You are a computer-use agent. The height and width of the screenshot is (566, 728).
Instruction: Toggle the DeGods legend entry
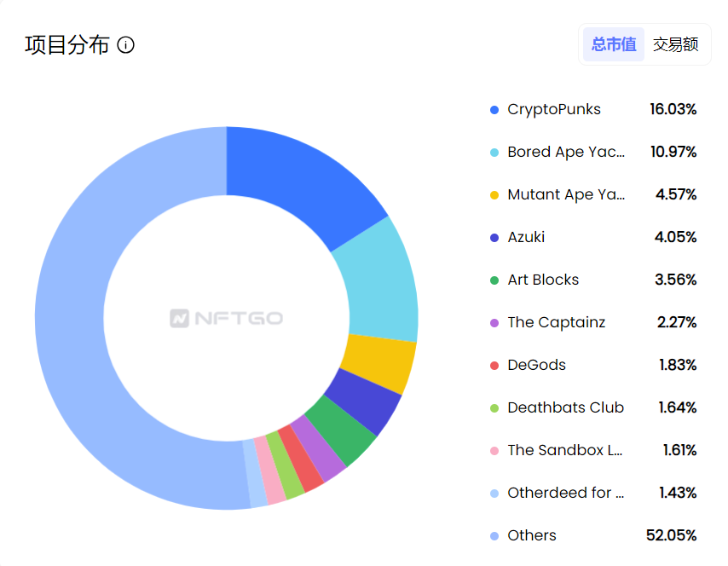pyautogui.click(x=536, y=365)
